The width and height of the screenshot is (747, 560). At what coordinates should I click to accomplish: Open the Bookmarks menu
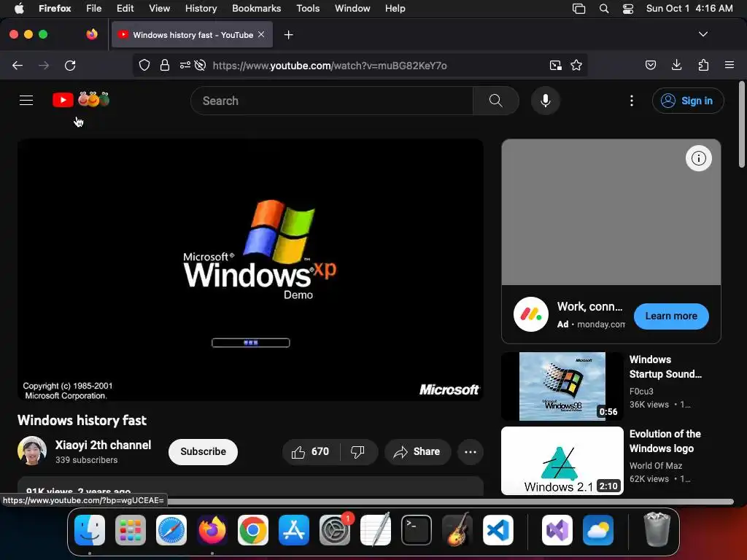[256, 9]
